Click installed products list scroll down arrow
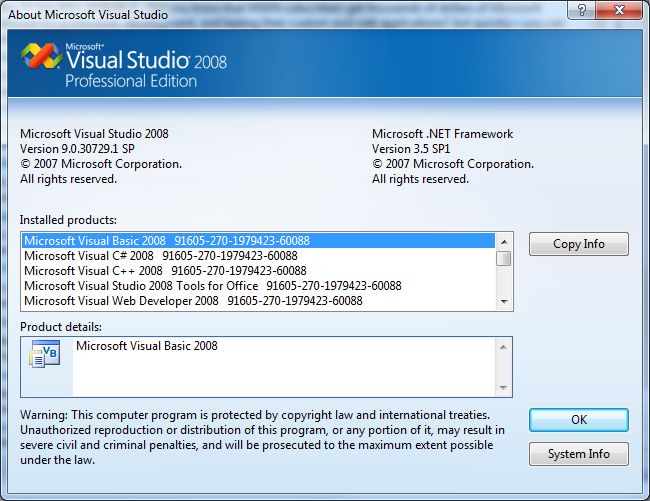 tap(504, 302)
